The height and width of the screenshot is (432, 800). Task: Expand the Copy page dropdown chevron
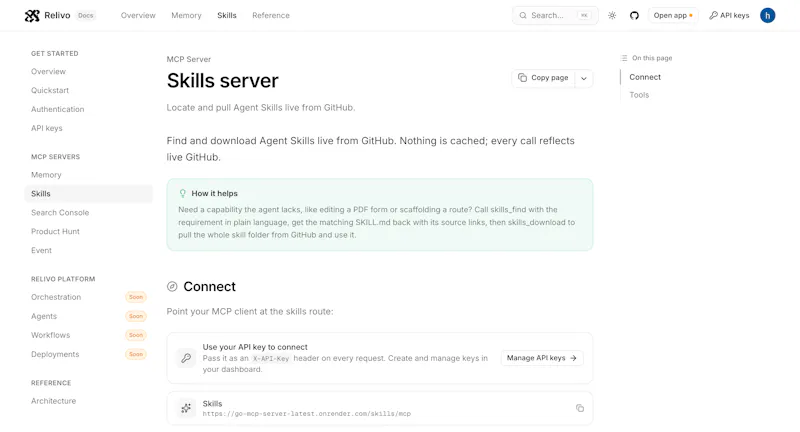[584, 79]
